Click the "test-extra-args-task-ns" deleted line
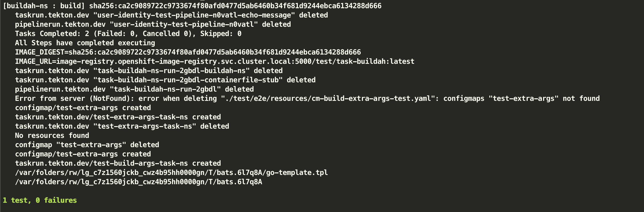 [122, 126]
